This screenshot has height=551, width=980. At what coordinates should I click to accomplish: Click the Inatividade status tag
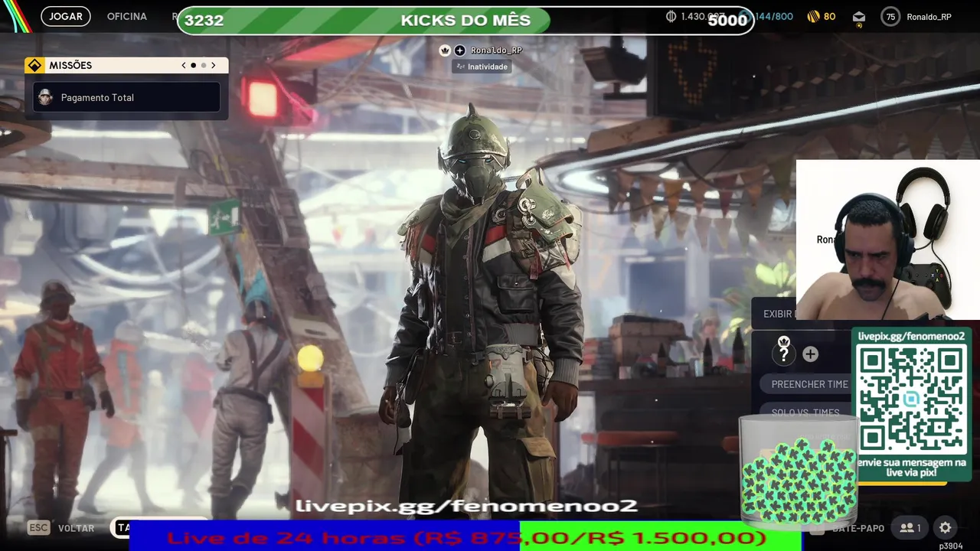tap(482, 67)
